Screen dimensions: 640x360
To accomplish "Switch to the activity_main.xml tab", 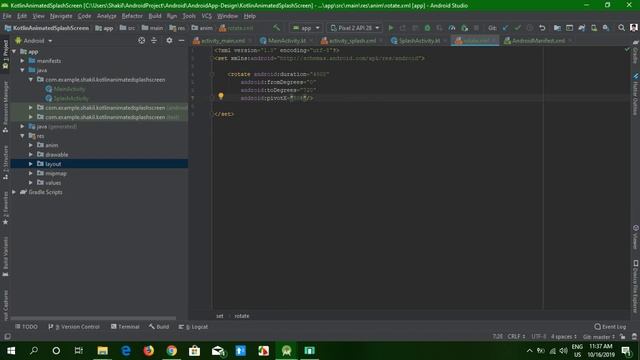I will tap(222, 41).
